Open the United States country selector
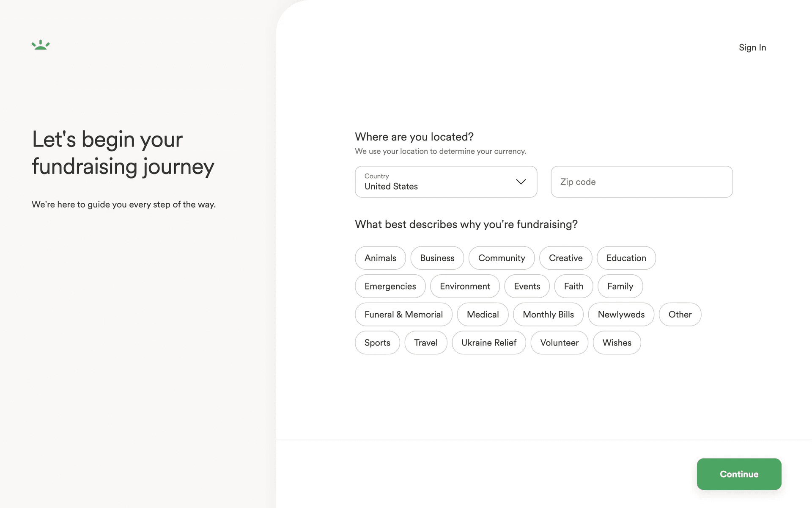 pos(446,182)
